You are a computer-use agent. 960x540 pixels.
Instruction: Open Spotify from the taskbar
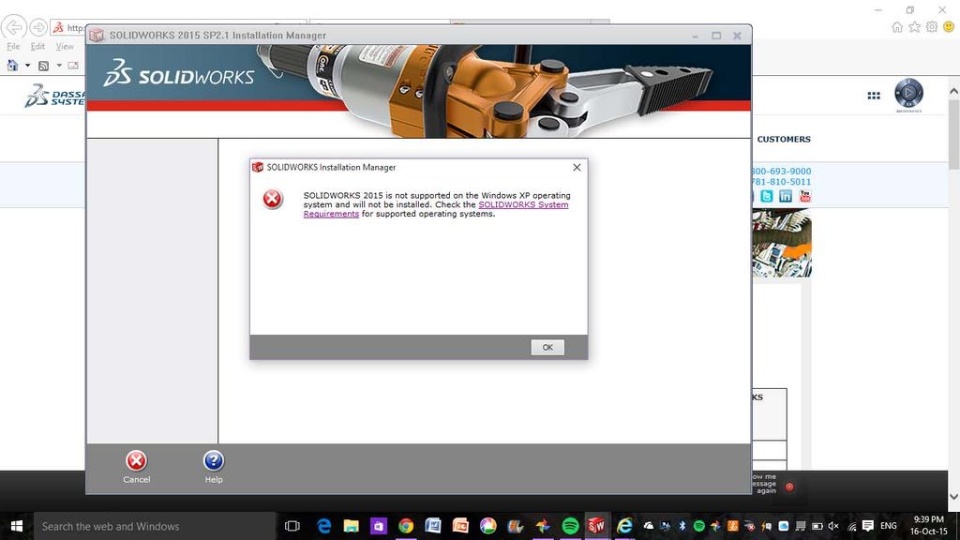tap(570, 526)
